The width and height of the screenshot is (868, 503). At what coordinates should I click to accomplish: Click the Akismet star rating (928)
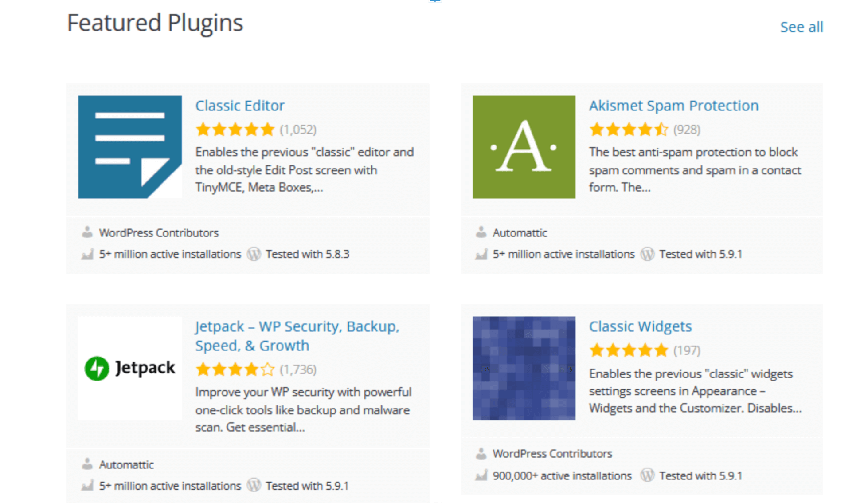[629, 130]
